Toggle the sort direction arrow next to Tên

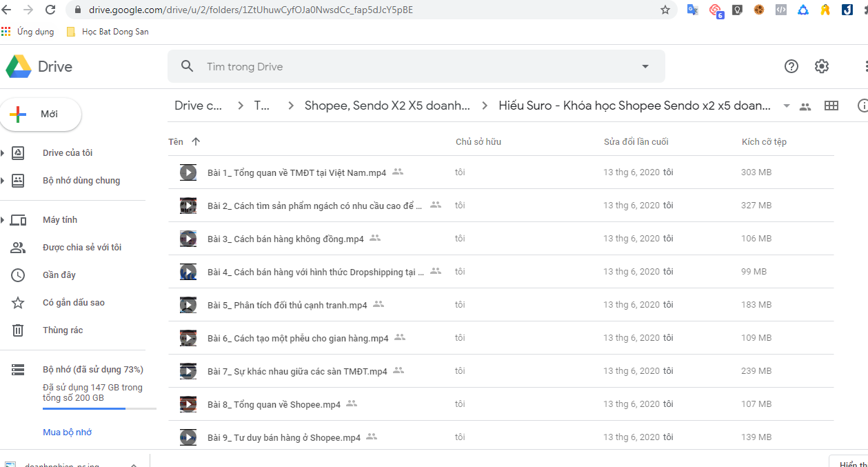tap(196, 141)
